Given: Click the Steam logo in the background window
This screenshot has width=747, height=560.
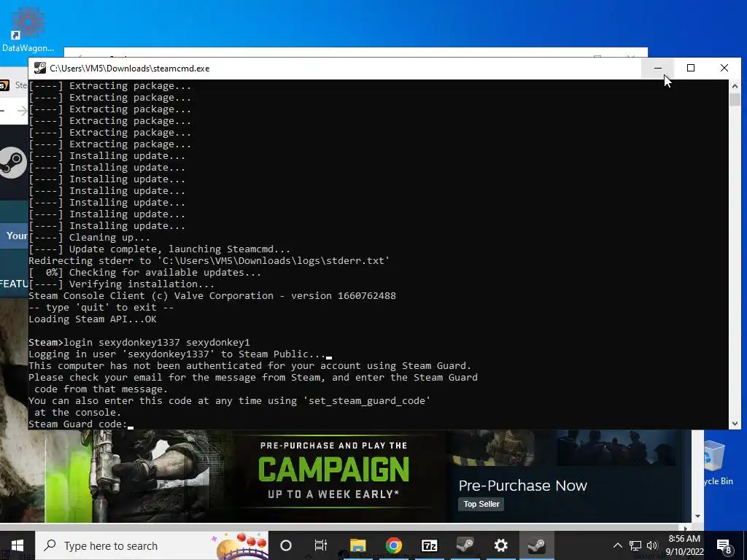Looking at the screenshot, I should click(x=12, y=163).
